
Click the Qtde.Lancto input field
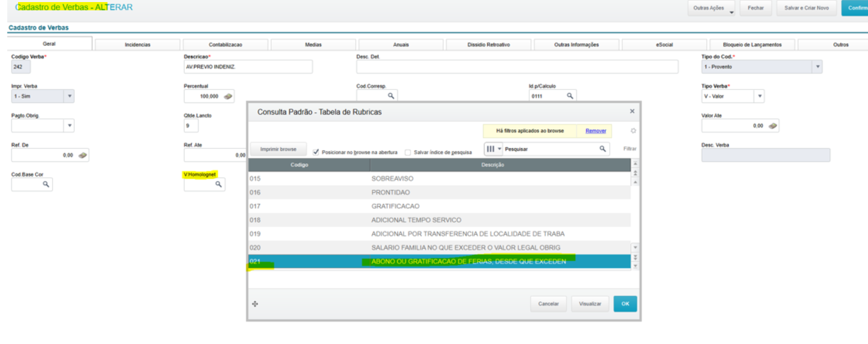pyautogui.click(x=191, y=126)
